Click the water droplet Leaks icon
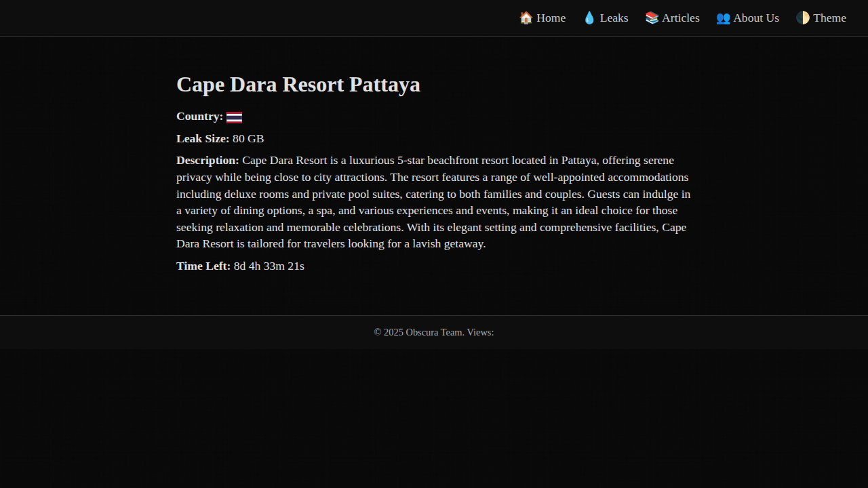868x488 pixels. 589,18
